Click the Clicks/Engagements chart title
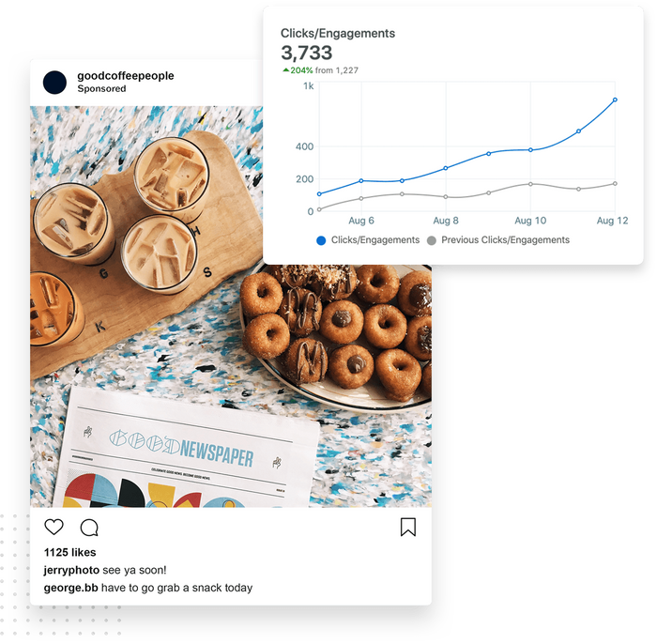This screenshot has height=644, width=657. (338, 33)
